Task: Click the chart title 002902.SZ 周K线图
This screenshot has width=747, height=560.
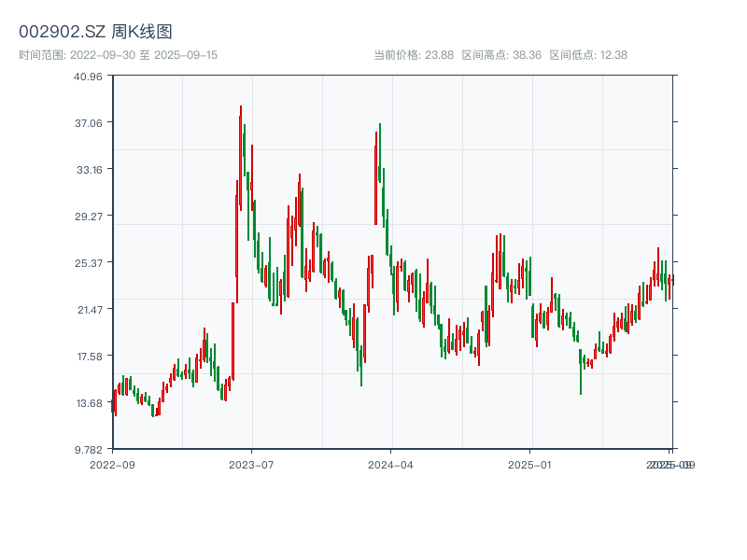Action: [95, 32]
